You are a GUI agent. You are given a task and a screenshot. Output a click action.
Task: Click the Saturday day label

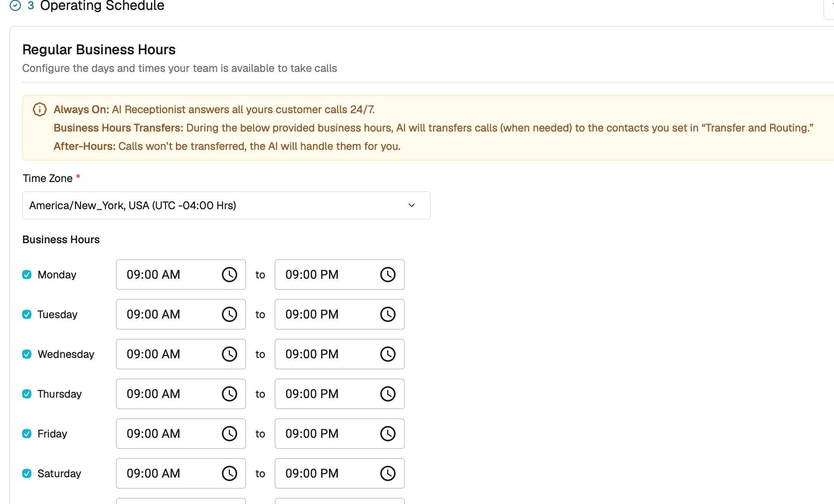pos(59,473)
